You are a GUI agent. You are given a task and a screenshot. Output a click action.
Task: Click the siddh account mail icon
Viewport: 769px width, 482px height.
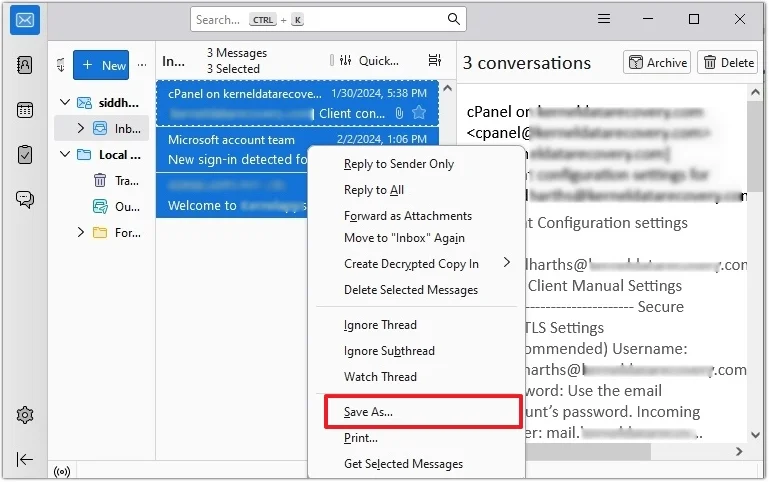pyautogui.click(x=84, y=102)
